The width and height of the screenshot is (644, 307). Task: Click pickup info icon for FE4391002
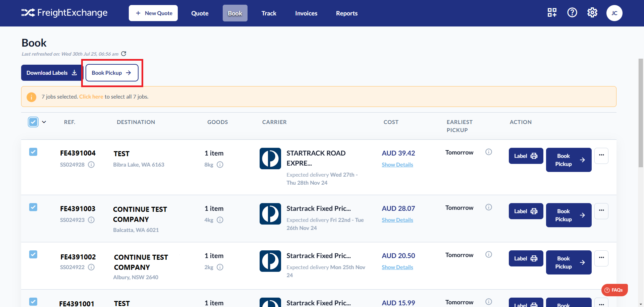pos(489,254)
